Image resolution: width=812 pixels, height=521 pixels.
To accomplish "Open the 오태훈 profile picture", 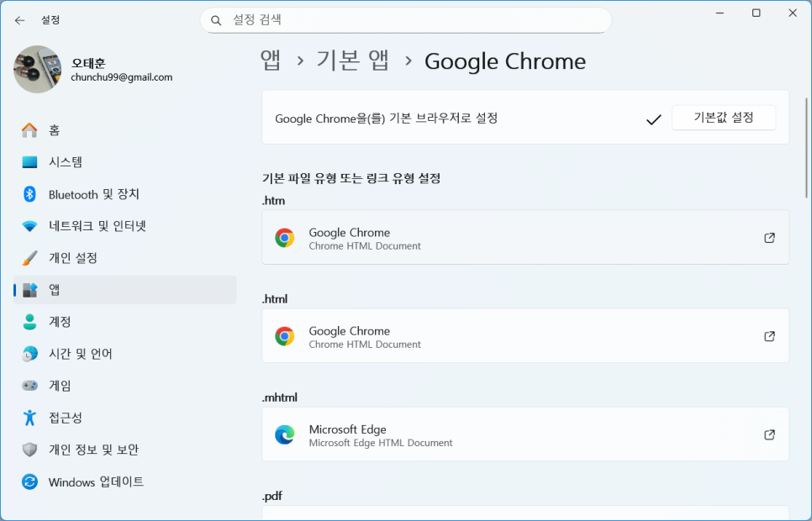I will 37,70.
